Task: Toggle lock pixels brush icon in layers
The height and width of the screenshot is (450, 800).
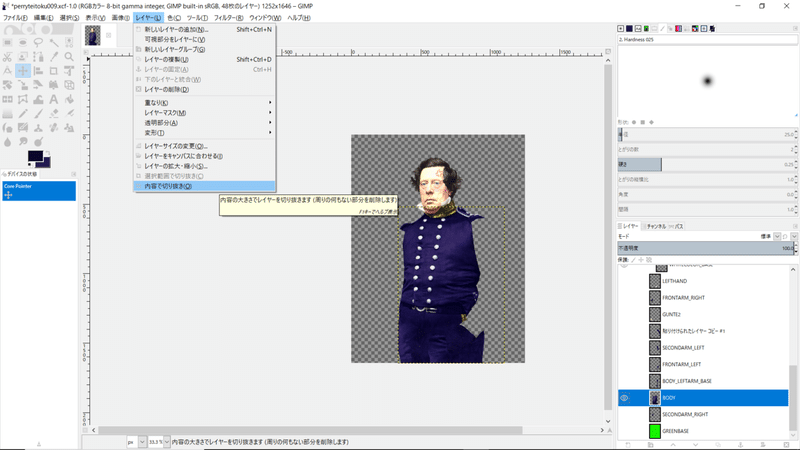Action: click(634, 260)
